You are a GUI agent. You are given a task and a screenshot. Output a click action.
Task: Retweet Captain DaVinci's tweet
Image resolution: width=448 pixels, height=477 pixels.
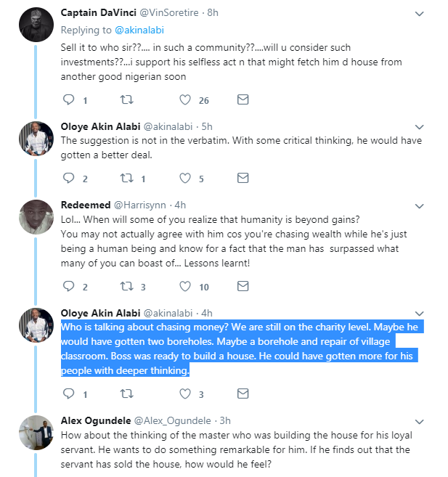[x=127, y=99]
